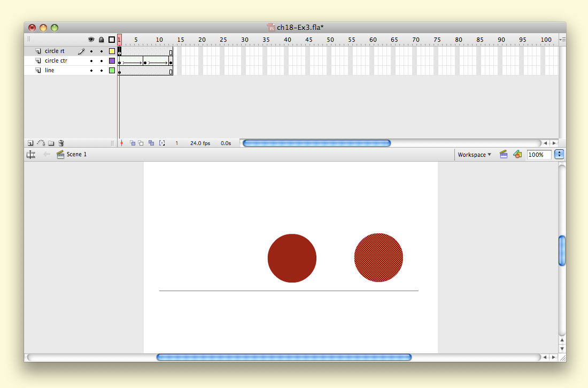The height and width of the screenshot is (388, 588).
Task: Enable the Onion Skin button
Action: pos(133,143)
